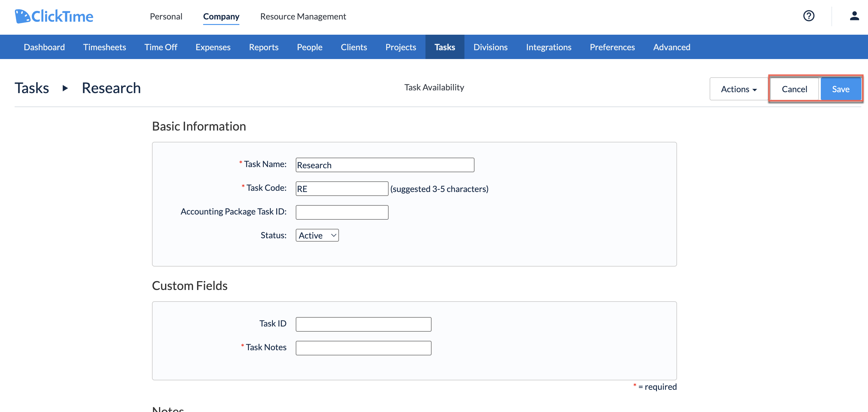
Task: Save the Research task
Action: 840,89
